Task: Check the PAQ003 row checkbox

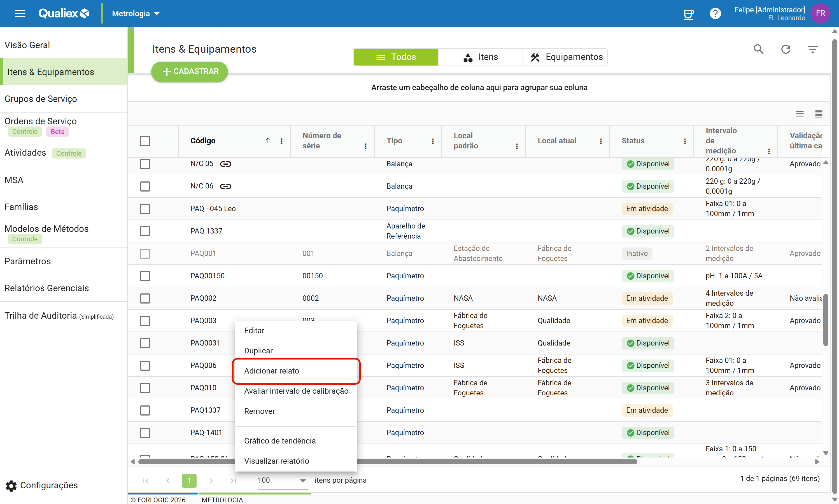Action: (x=145, y=321)
